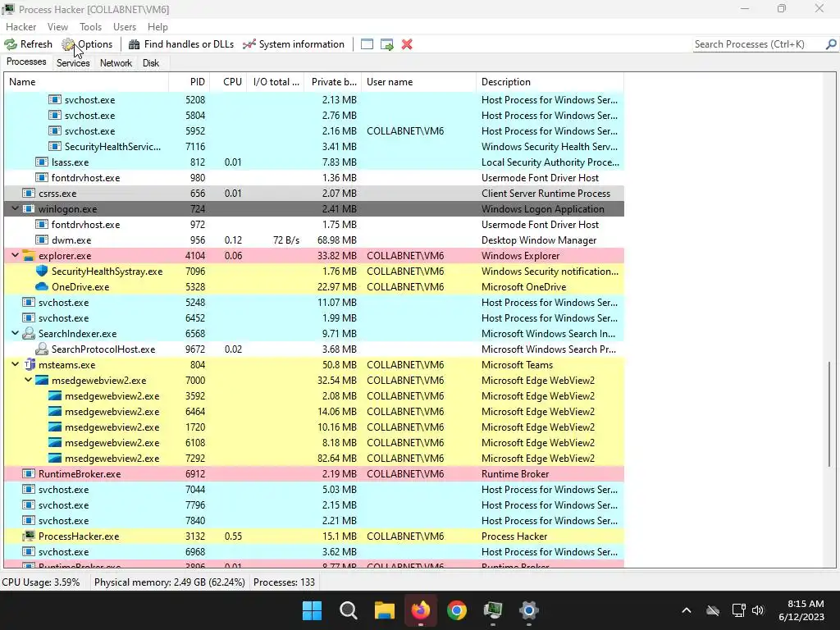Select the dwm.exe process row
840x630 pixels.
coord(314,240)
